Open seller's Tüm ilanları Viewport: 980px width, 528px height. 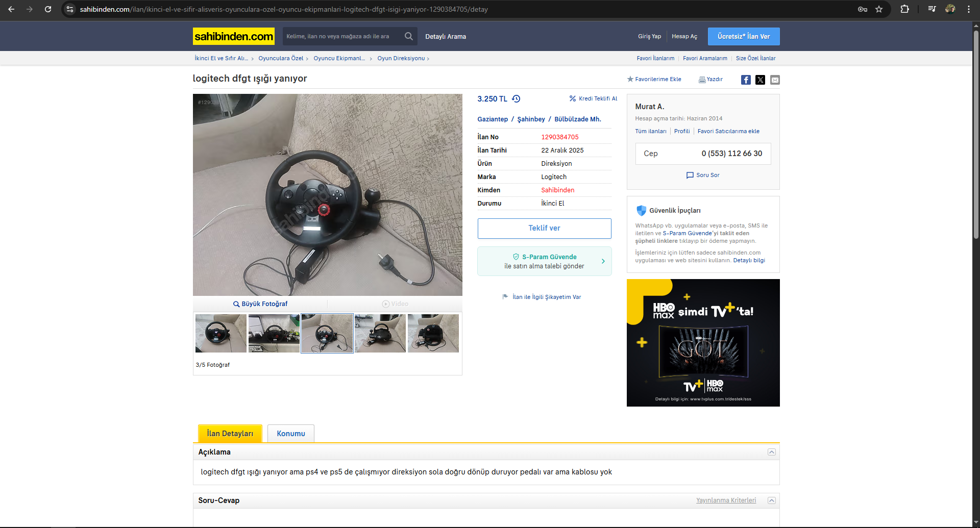point(651,132)
